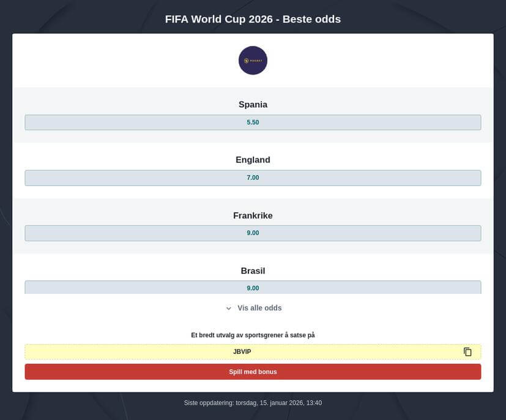Image resolution: width=506 pixels, height=420 pixels.
Task: Click the Spania odds bar showing 5.50
Action: pos(253,122)
